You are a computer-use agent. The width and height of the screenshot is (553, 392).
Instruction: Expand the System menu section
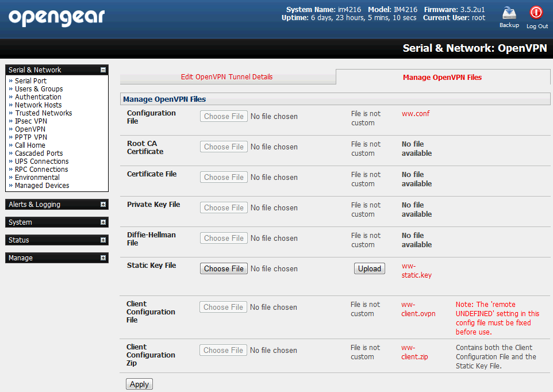tap(103, 222)
